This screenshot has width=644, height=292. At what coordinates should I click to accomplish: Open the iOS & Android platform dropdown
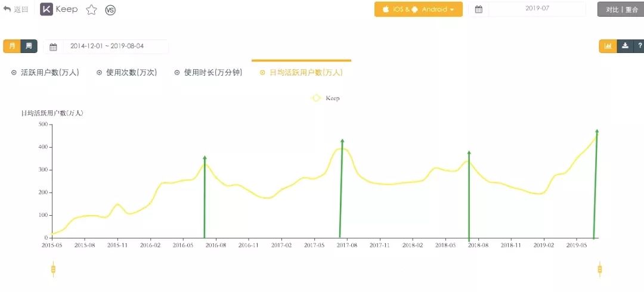[419, 10]
